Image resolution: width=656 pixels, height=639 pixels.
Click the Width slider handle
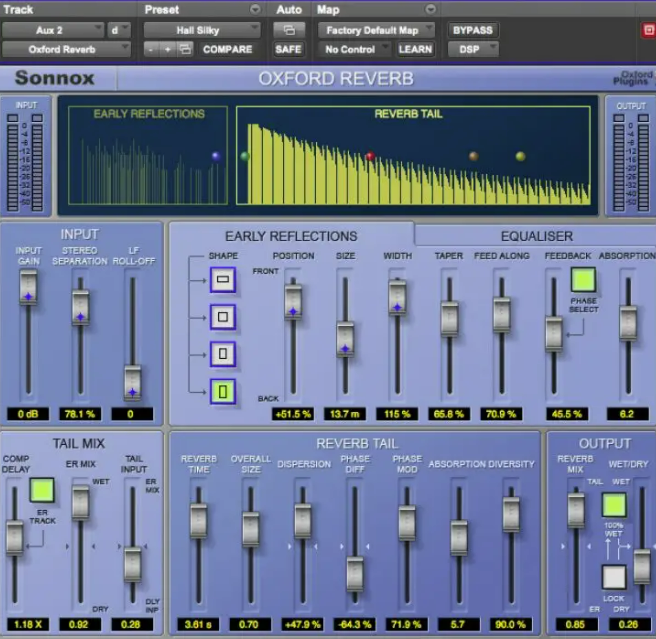pos(397,298)
